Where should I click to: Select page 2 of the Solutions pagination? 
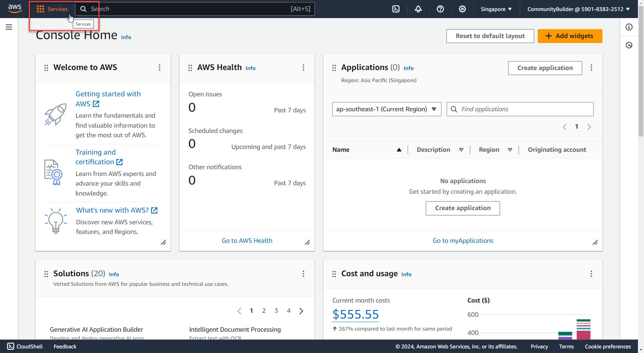264,310
